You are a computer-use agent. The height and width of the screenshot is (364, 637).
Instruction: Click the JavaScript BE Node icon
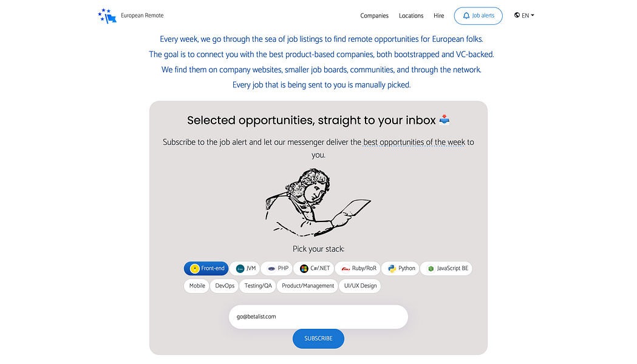tap(431, 269)
